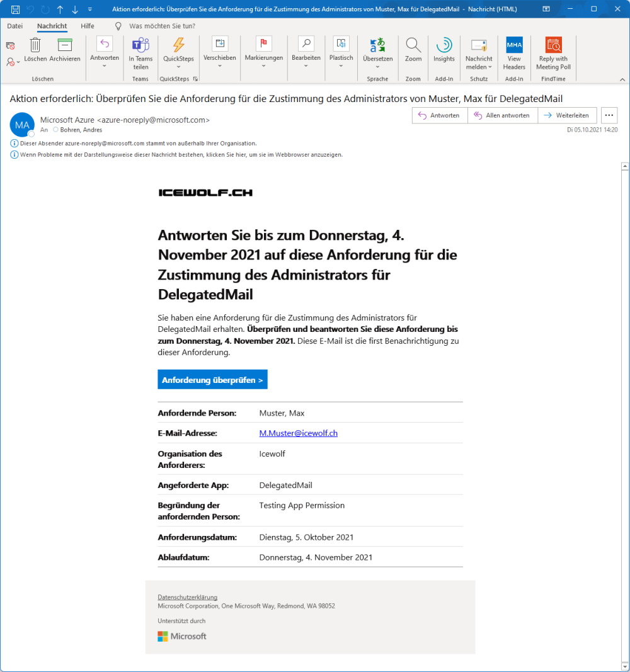Open the Datenschutzerklärung link
The width and height of the screenshot is (630, 672).
[187, 597]
